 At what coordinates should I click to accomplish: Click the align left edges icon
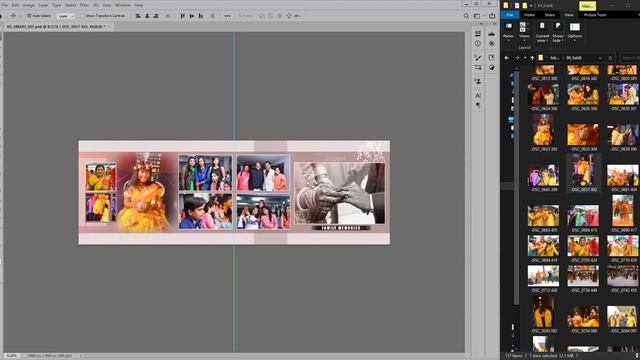coord(138,16)
